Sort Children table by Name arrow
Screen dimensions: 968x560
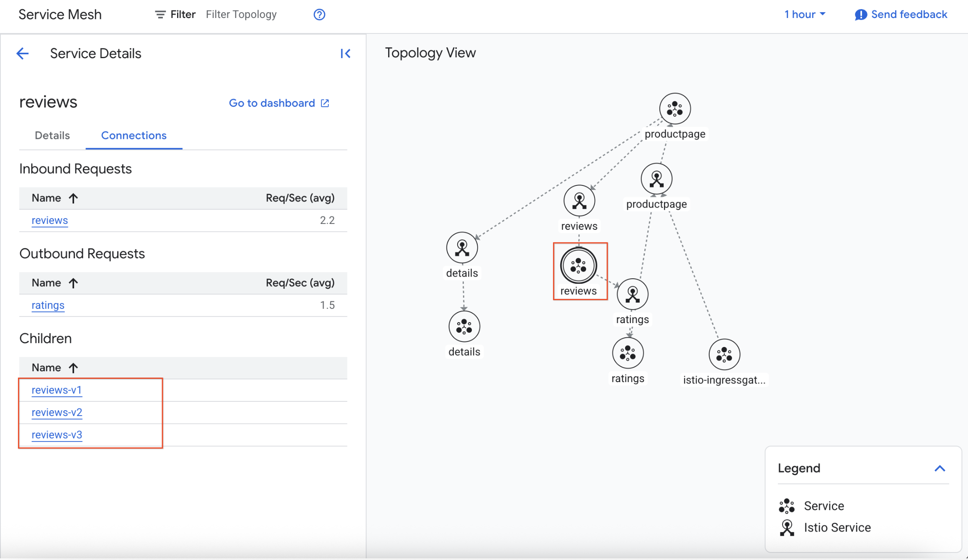[x=73, y=368]
